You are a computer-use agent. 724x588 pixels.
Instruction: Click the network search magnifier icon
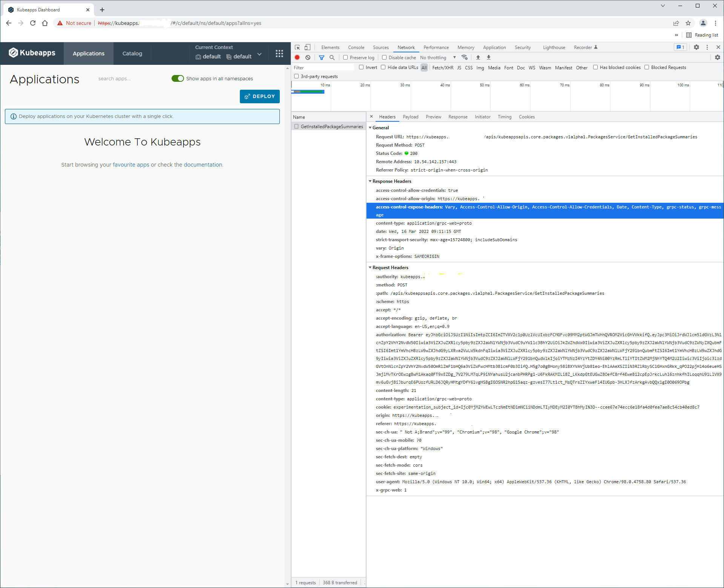[x=332, y=57]
